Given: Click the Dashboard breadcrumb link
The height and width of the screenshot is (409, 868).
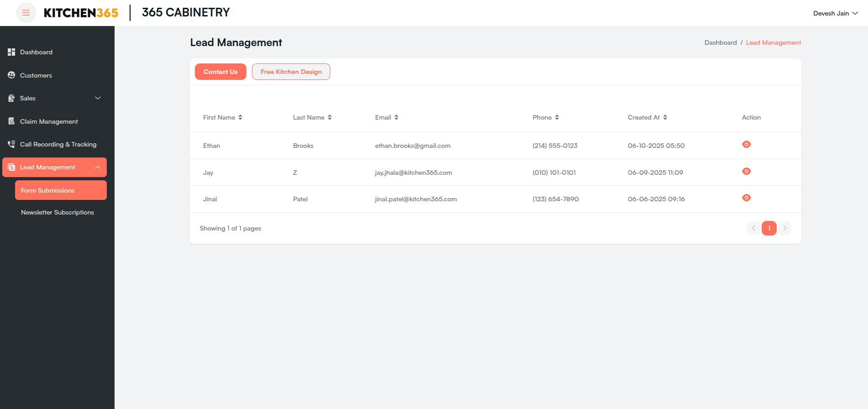Looking at the screenshot, I should (x=721, y=42).
